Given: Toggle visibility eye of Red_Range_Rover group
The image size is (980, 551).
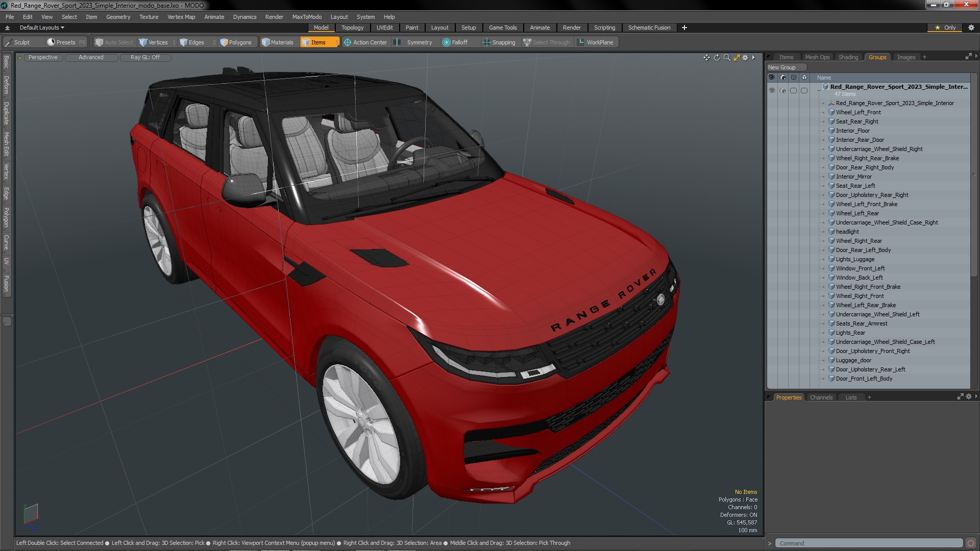Looking at the screenshot, I should point(772,90).
